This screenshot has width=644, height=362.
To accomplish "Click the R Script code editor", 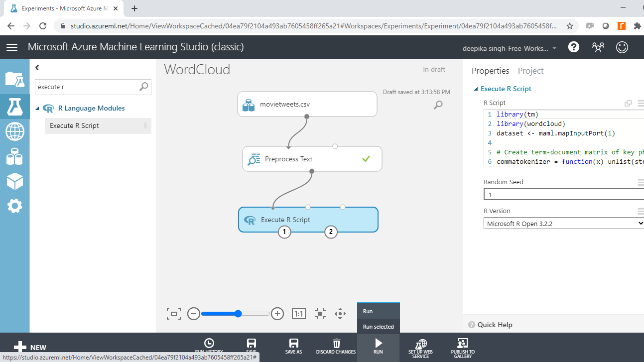I will coord(564,138).
